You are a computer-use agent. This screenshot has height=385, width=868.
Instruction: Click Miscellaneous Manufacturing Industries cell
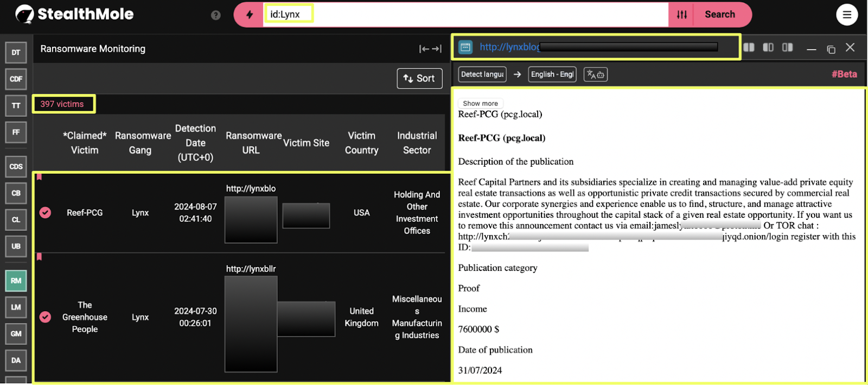417,317
